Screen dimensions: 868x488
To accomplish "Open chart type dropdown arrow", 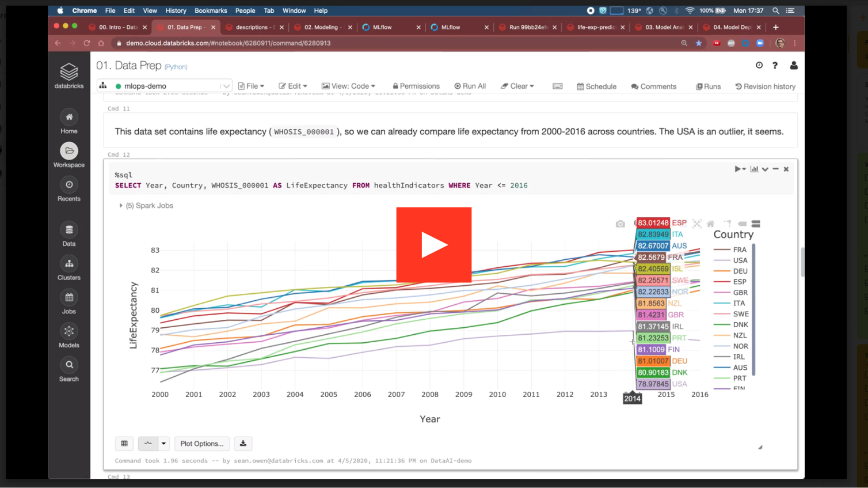I will (164, 444).
